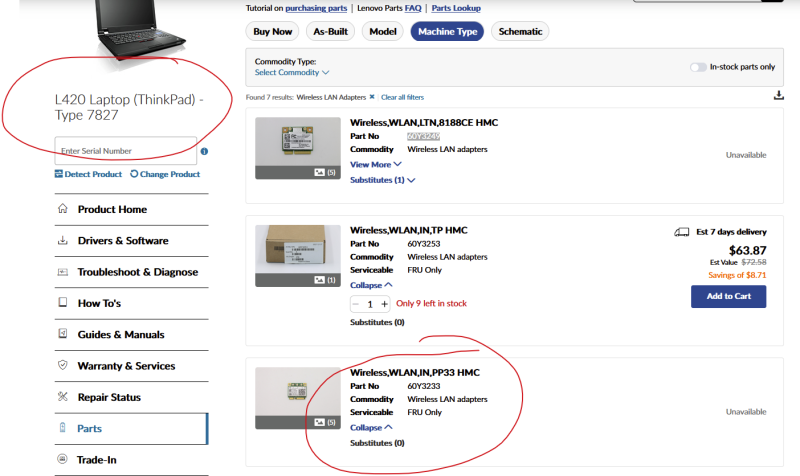Click the serial number info icon

(x=204, y=151)
